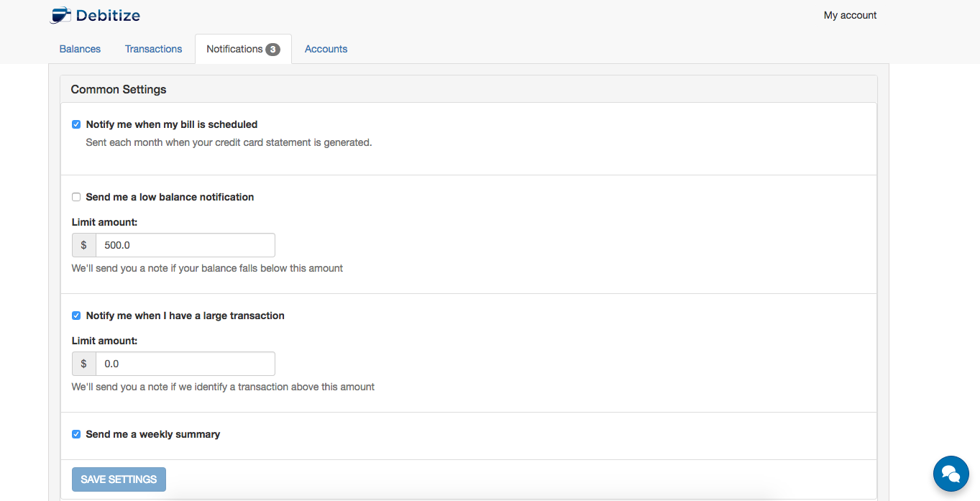
Task: Focus the large transaction limit amount field
Action: coord(185,364)
